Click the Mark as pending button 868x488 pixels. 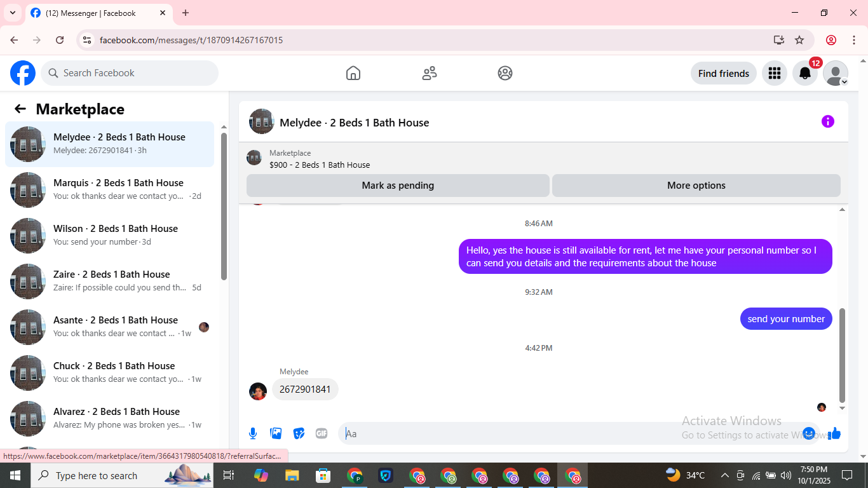(398, 186)
